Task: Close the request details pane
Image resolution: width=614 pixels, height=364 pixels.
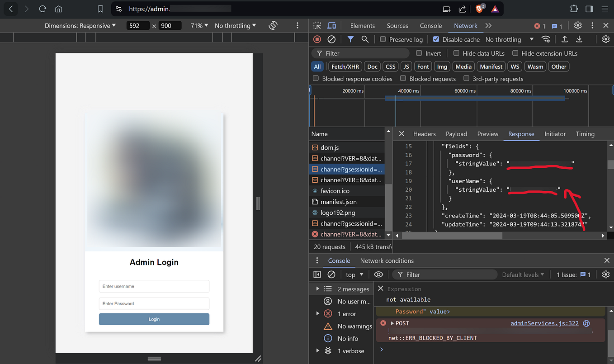Action: pos(401,134)
